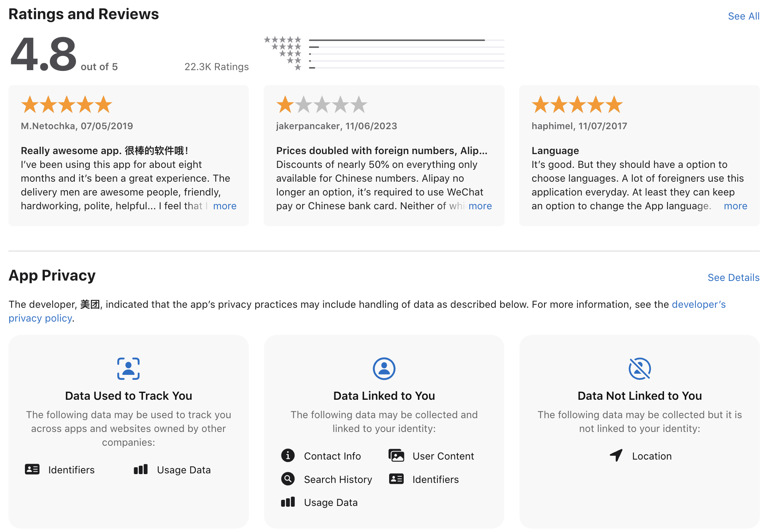Click the Data Used to Track You icon
This screenshot has width=766, height=532.
coord(128,369)
